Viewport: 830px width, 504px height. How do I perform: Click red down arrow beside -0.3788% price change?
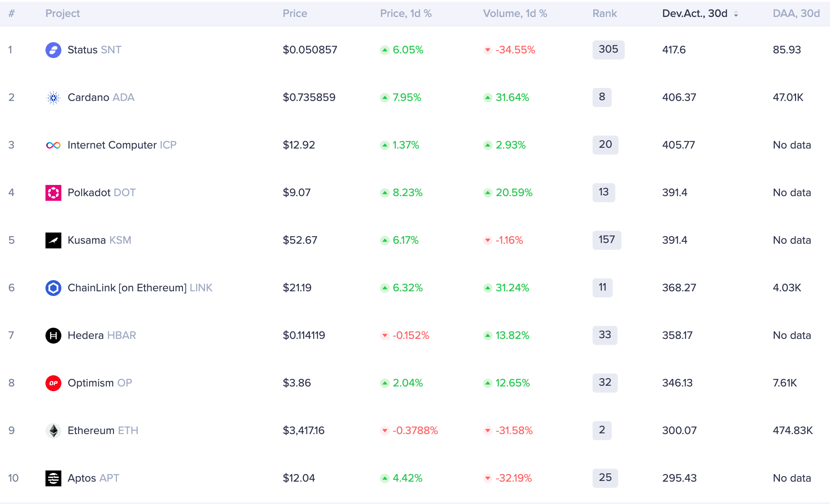(385, 430)
